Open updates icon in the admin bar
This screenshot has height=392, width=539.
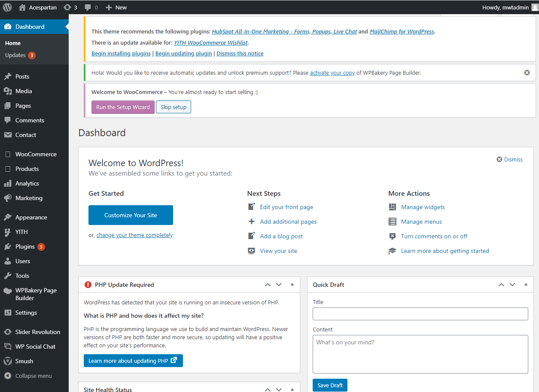pyautogui.click(x=67, y=7)
